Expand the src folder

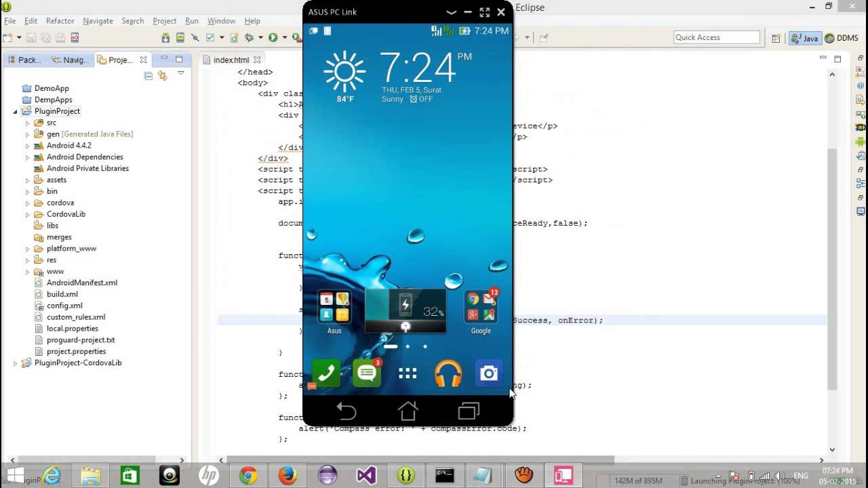tap(28, 123)
